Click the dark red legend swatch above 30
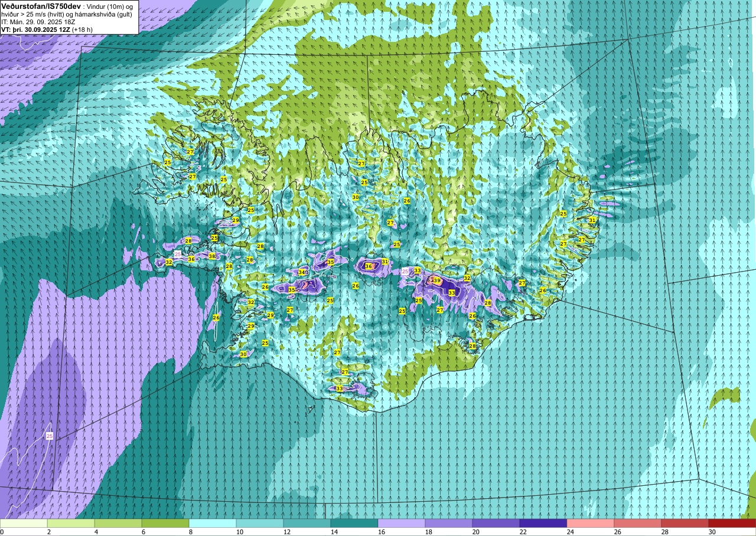This screenshot has height=536, width=756. (x=732, y=523)
